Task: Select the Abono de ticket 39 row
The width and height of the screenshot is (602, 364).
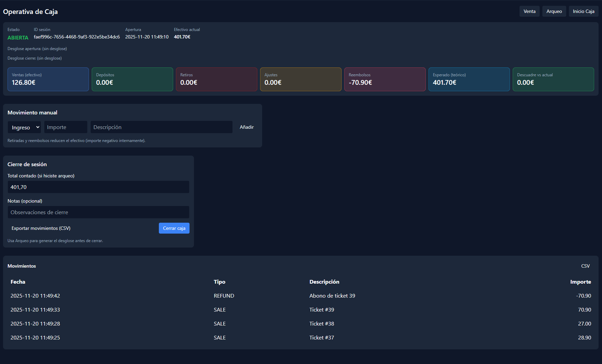Action: pyautogui.click(x=332, y=296)
